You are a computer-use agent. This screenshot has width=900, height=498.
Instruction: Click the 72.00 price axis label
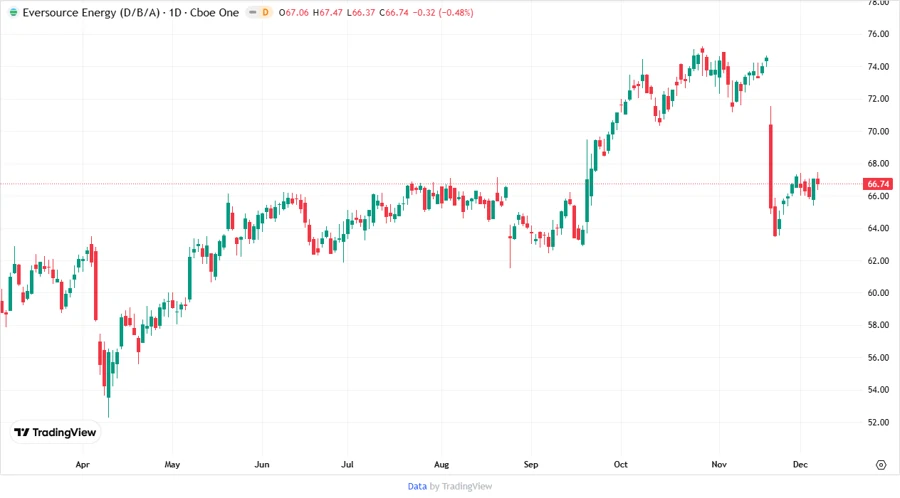(x=878, y=99)
